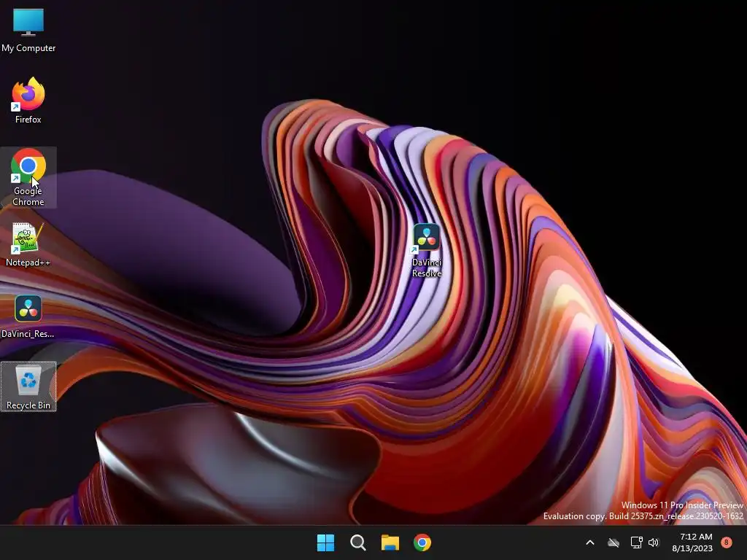Image resolution: width=747 pixels, height=560 pixels.
Task: Open the Windows Start menu
Action: 326,542
